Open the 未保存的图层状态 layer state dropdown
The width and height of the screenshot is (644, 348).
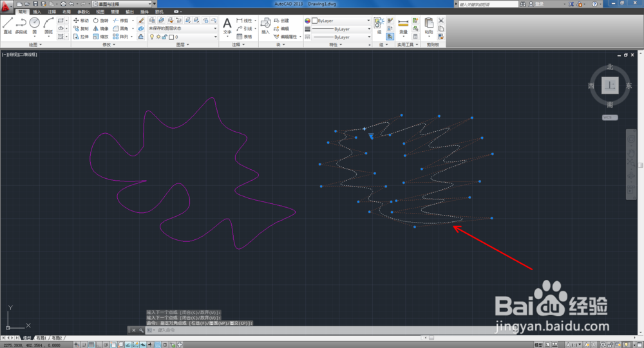click(183, 28)
